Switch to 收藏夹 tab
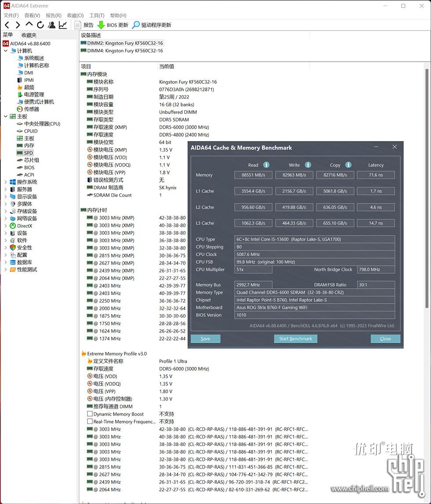The width and height of the screenshot is (431, 504). (29, 35)
